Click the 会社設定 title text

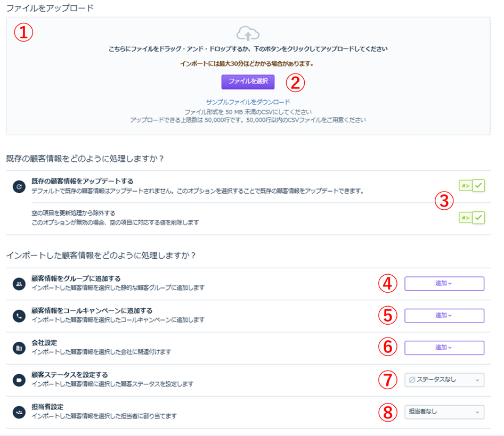pyautogui.click(x=44, y=343)
